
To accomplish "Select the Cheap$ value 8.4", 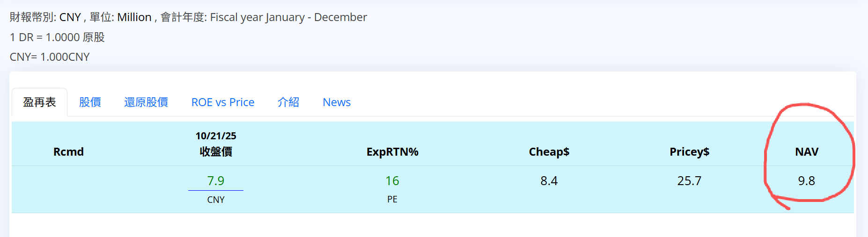I will tap(549, 181).
